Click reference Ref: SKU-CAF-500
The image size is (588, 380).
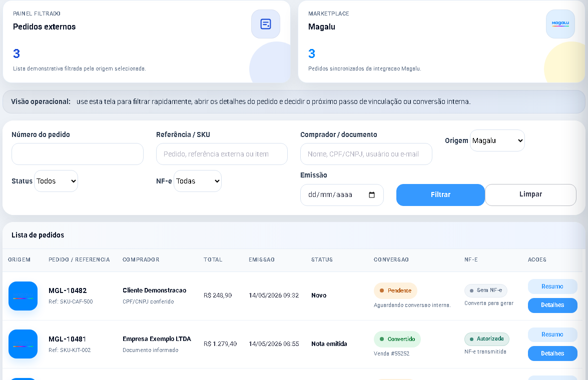click(71, 301)
